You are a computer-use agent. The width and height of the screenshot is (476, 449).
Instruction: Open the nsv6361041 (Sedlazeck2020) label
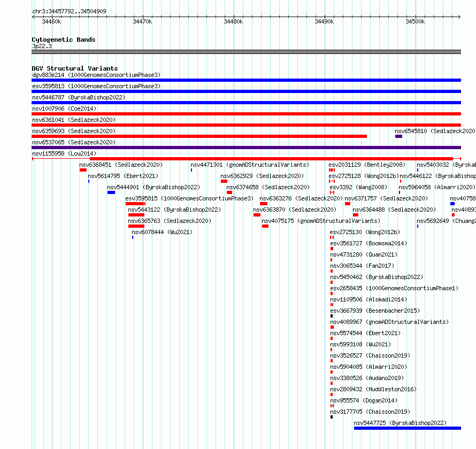tap(74, 120)
